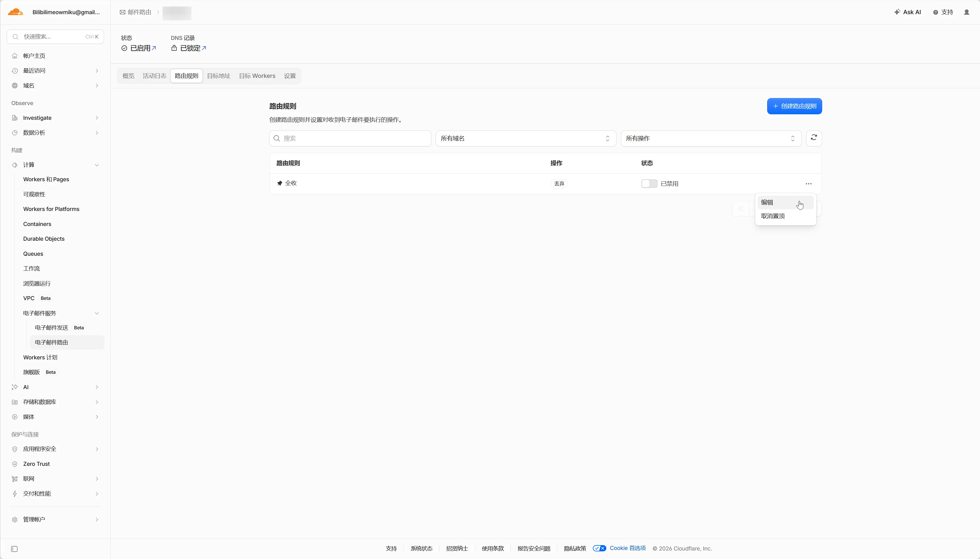This screenshot has height=559, width=980.
Task: Click the 联网 network icon
Action: [x=15, y=479]
